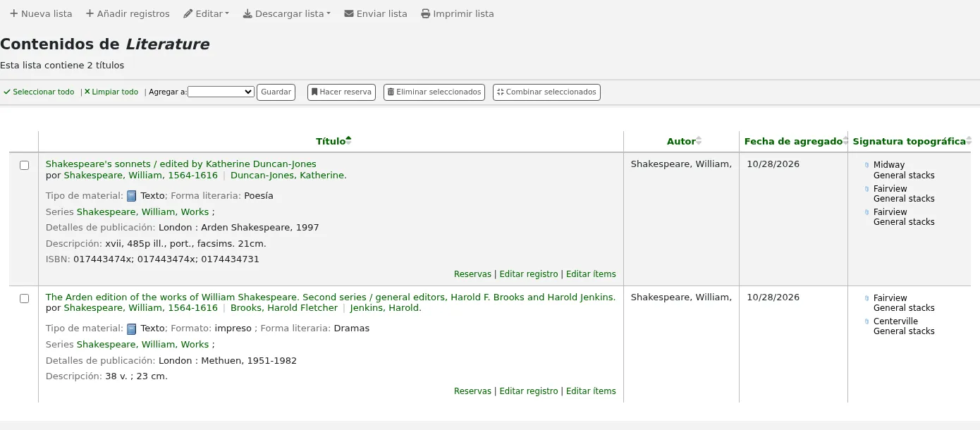Click London : Methuen, 1951-1982 text
980x430 pixels.
click(x=228, y=361)
